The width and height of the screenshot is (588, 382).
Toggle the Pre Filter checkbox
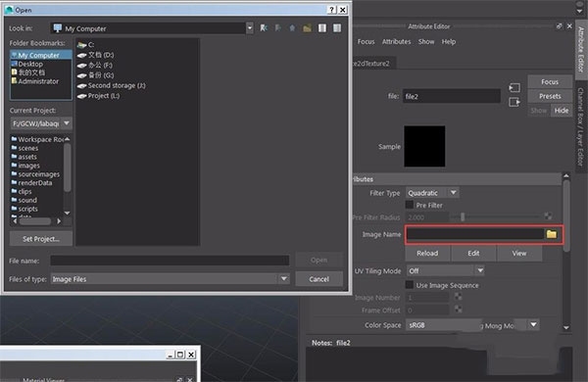coord(410,205)
